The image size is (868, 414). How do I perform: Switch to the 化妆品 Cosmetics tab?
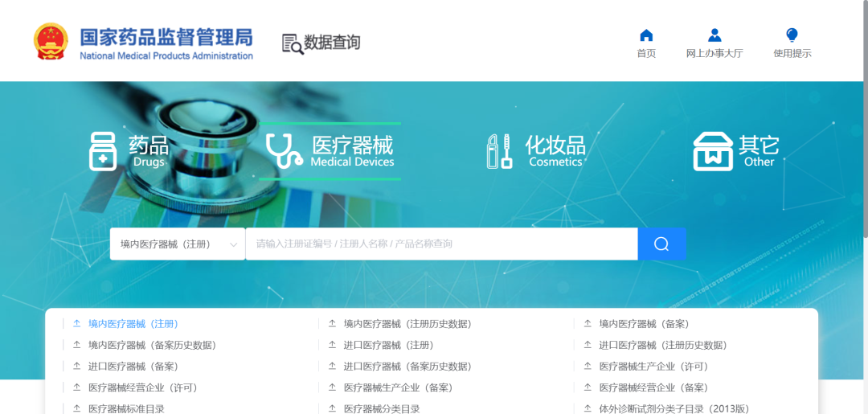pyautogui.click(x=555, y=150)
